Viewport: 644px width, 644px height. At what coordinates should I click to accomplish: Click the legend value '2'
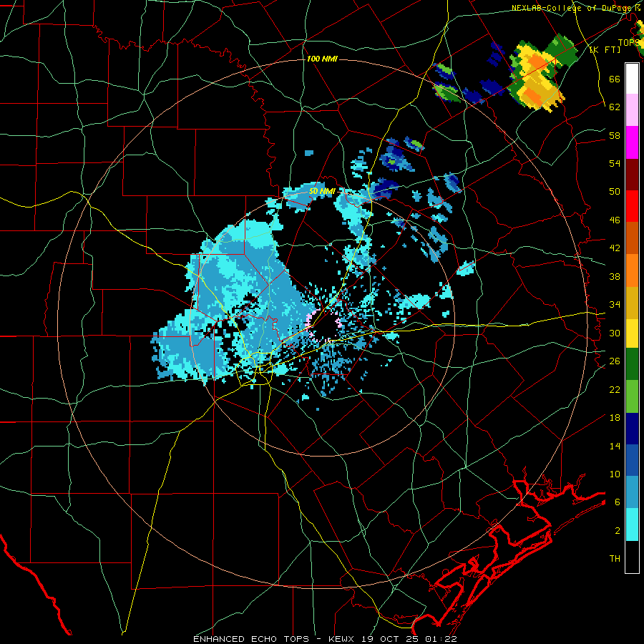point(618,531)
